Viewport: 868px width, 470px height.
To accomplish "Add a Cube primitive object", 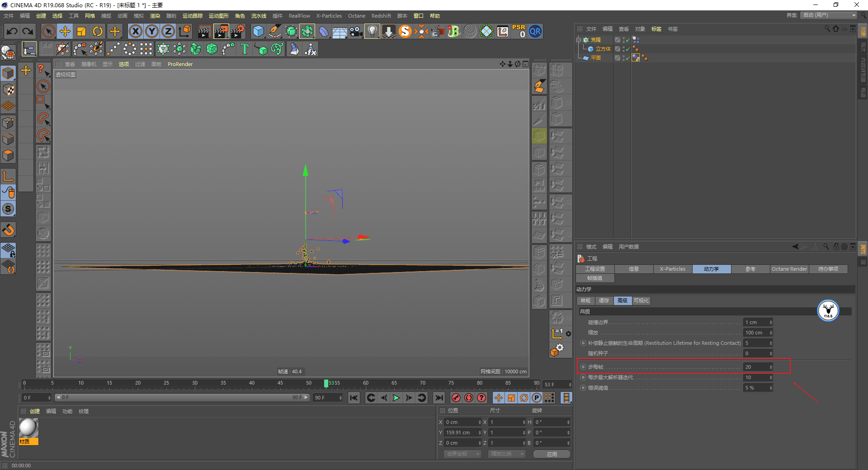I will pos(258,31).
